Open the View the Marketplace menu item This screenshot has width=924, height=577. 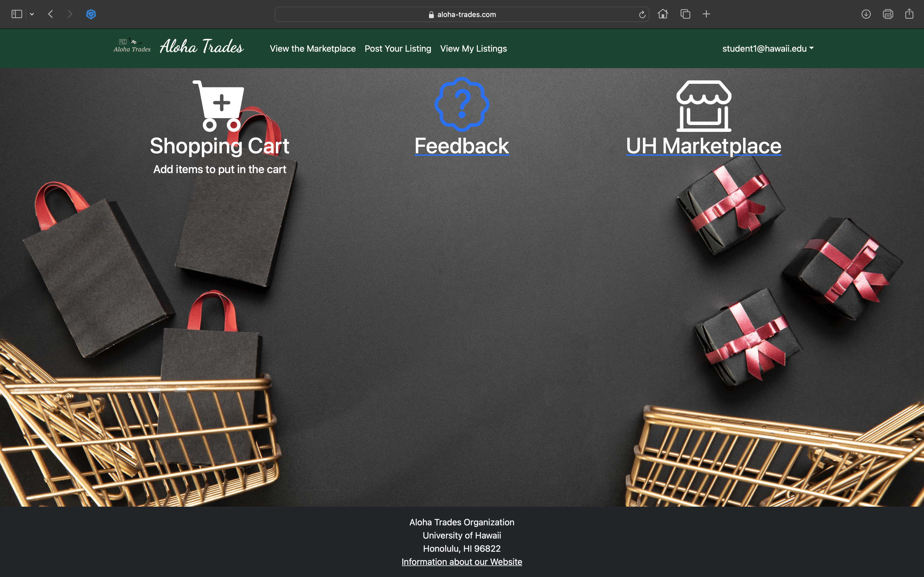coord(313,48)
